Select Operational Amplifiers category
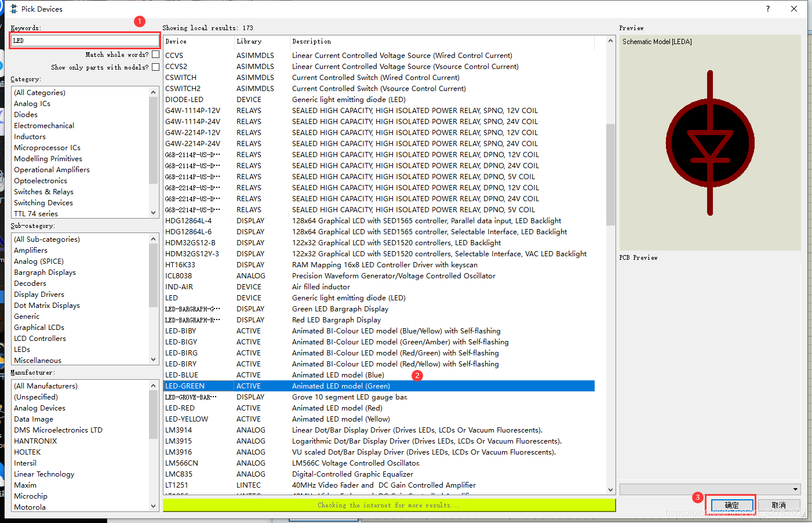The image size is (812, 523). (52, 170)
